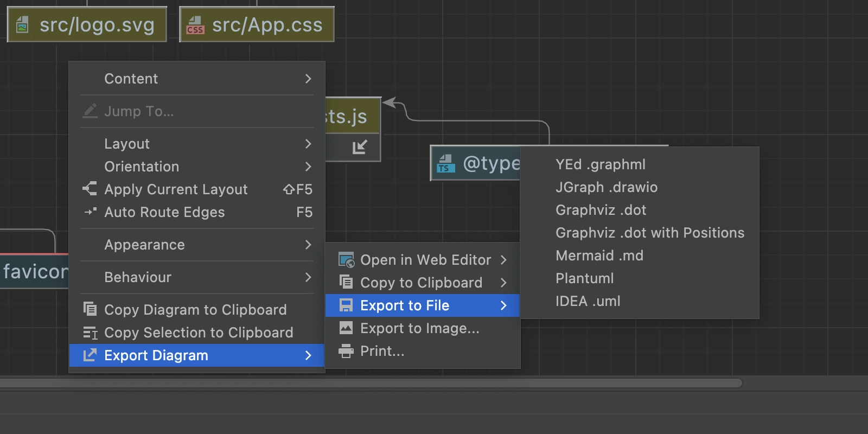868x434 pixels.
Task: Choose Copy Diagram to Clipboard
Action: pos(197,310)
